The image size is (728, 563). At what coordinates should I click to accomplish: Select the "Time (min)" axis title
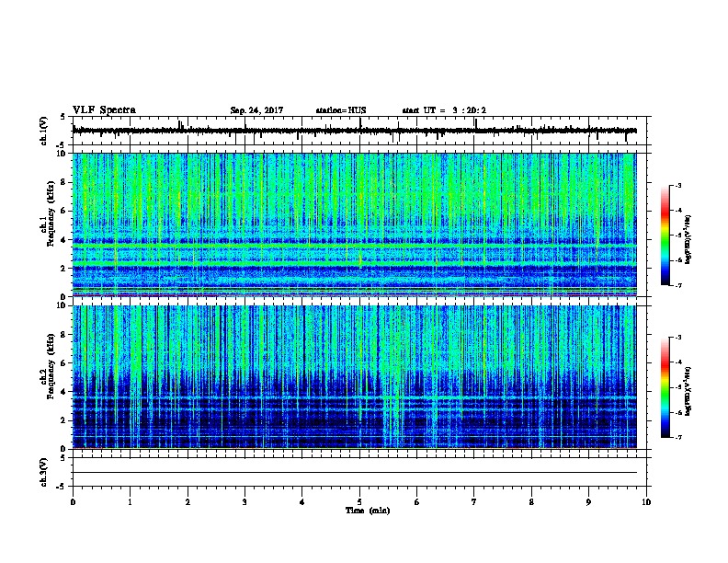368,511
